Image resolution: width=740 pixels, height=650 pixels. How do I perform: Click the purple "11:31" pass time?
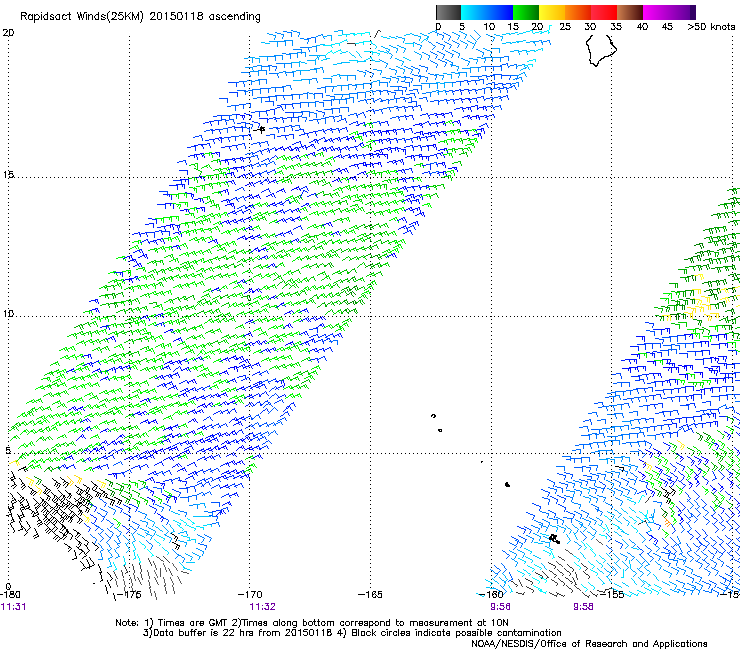tap(14, 607)
